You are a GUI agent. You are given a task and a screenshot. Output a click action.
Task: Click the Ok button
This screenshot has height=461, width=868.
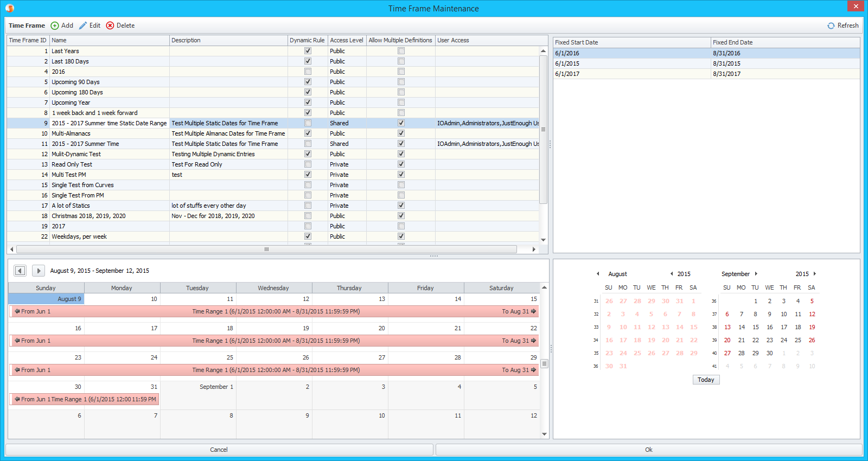click(649, 450)
